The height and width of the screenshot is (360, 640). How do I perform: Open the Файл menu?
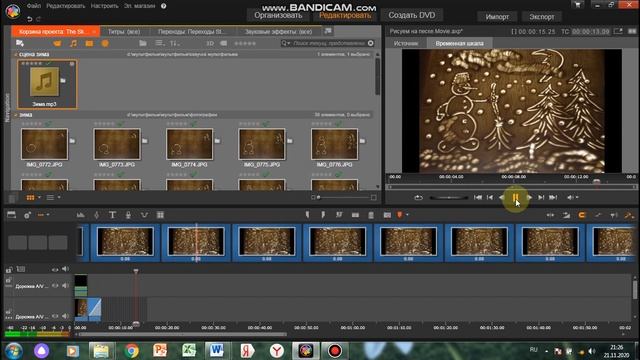34,6
